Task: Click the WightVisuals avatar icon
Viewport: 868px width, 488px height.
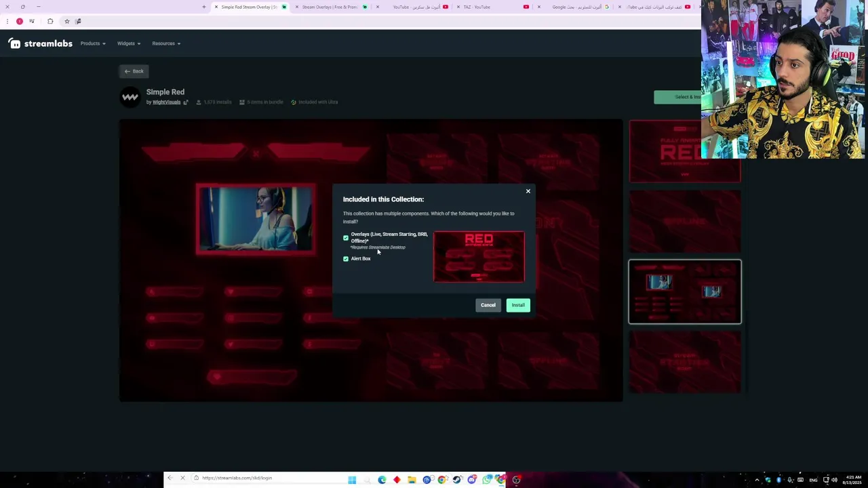Action: click(x=130, y=97)
